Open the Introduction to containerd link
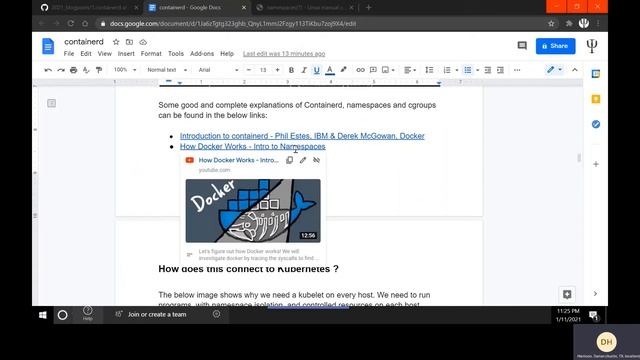The image size is (640, 360). (x=302, y=136)
